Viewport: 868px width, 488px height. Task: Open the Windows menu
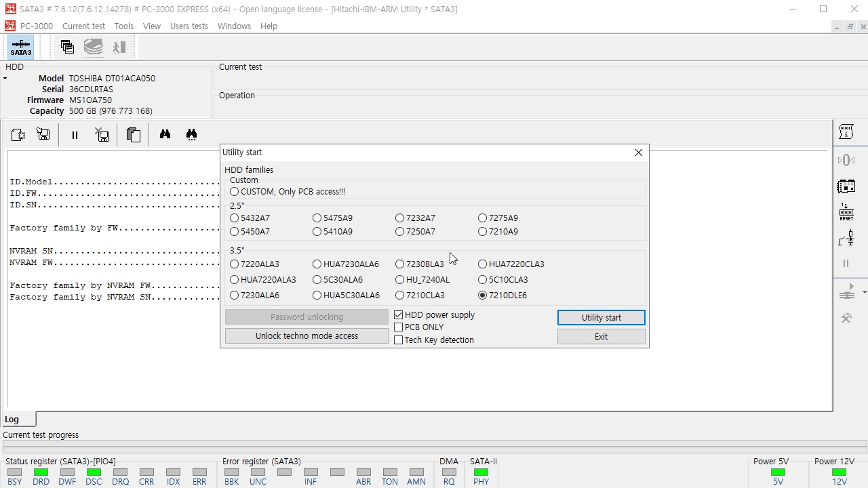(x=234, y=26)
